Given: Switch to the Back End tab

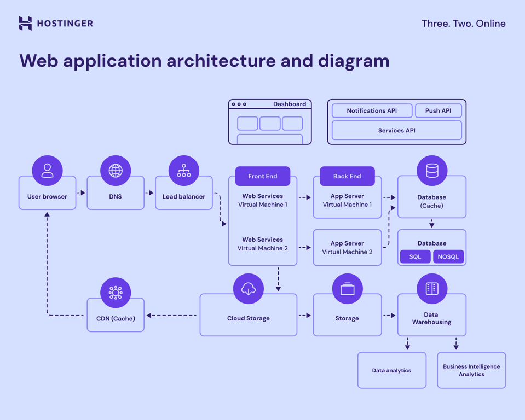Looking at the screenshot, I should [x=347, y=176].
